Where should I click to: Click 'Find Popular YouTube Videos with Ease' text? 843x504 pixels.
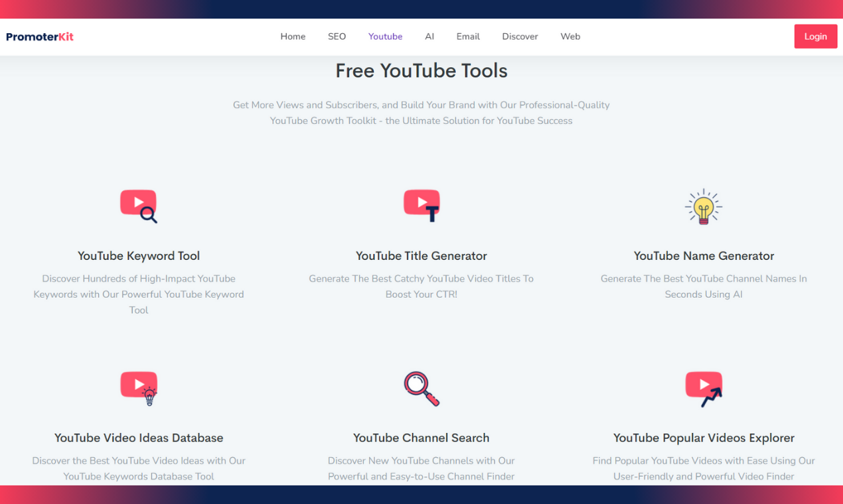pyautogui.click(x=704, y=468)
